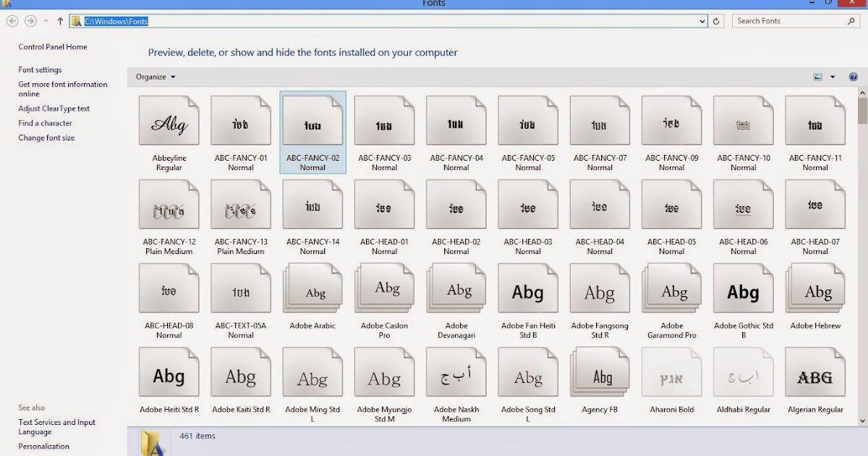Select the Adobe Caslon Pro font family
Viewport: 868px width, 456px height.
point(384,289)
